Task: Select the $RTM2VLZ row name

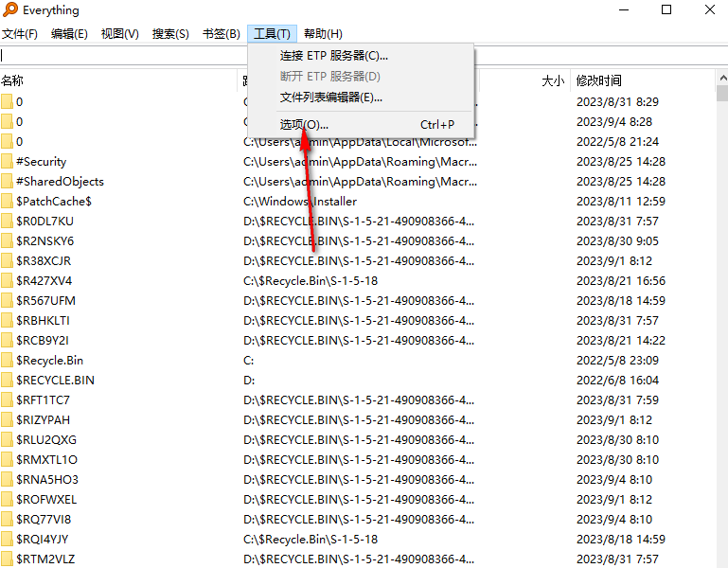Action: [45, 559]
